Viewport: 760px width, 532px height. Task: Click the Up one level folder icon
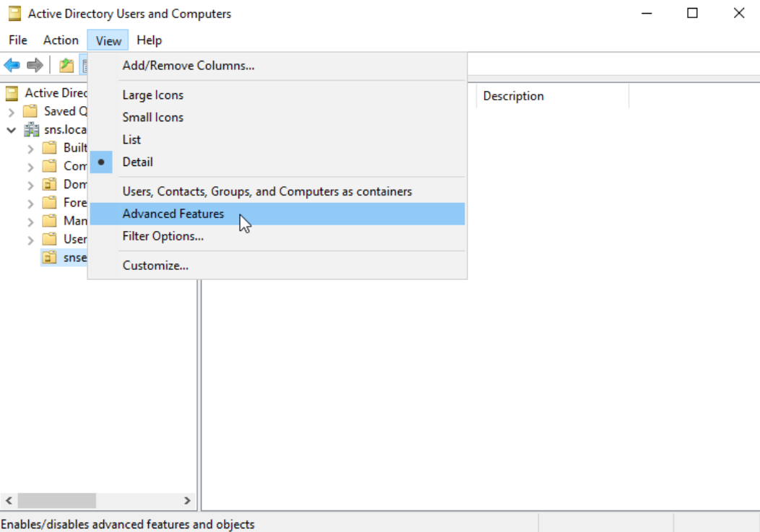(66, 65)
